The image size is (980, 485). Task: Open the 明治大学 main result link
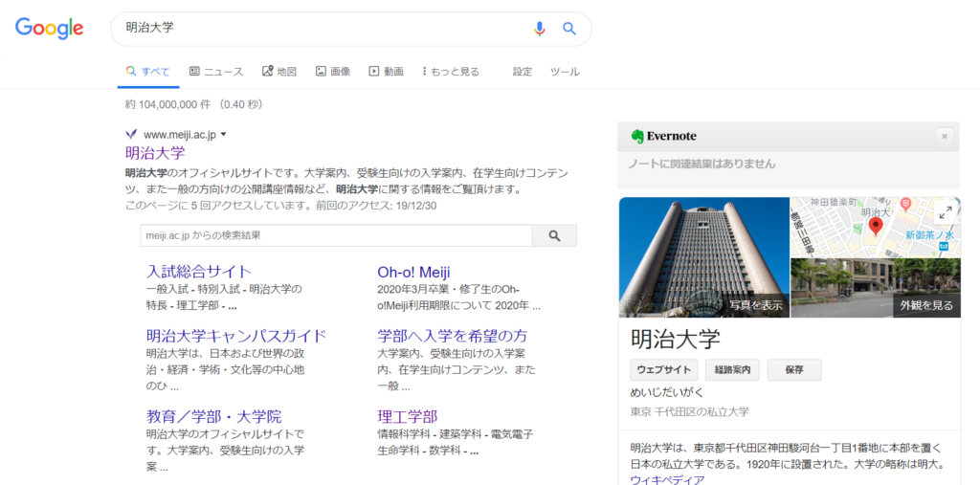coord(155,153)
